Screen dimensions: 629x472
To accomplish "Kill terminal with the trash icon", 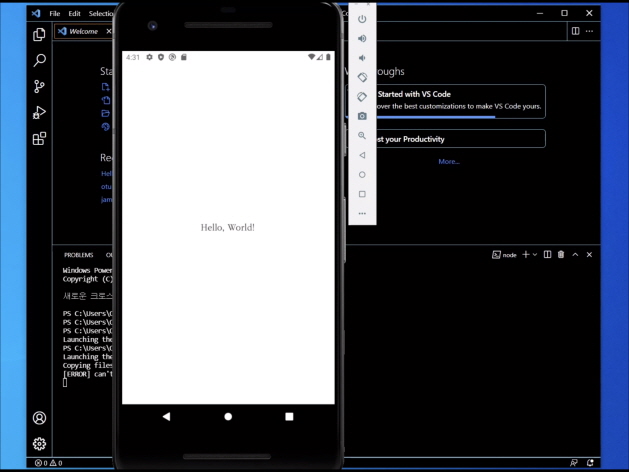I will (561, 255).
